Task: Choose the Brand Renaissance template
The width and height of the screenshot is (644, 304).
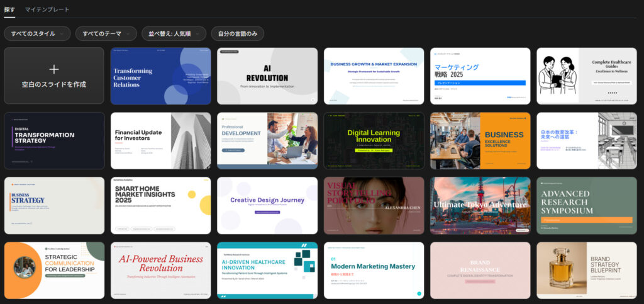Action: (480, 270)
